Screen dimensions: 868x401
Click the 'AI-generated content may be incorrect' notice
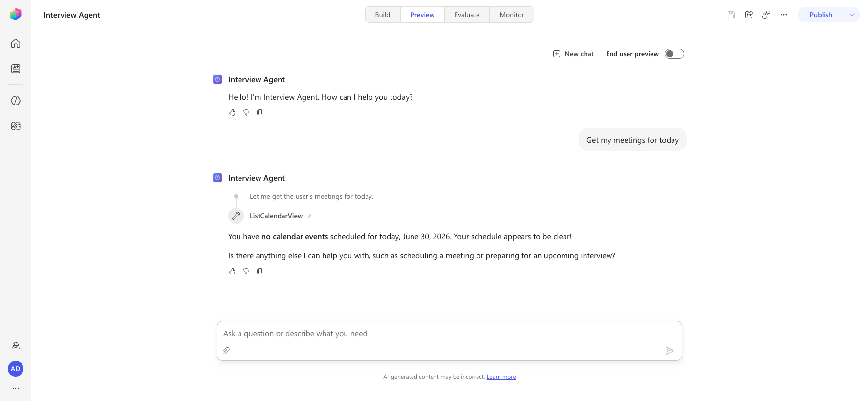(434, 377)
